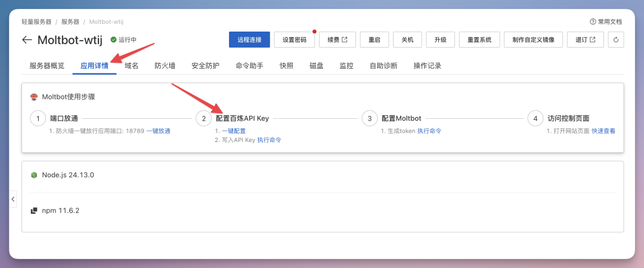The width and height of the screenshot is (644, 268).
Task: Click the 制作自定义镜像 button
Action: pyautogui.click(x=533, y=40)
